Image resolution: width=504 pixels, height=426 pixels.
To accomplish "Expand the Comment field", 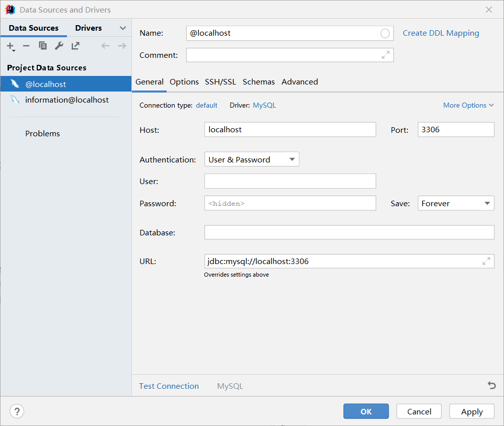I will point(385,55).
